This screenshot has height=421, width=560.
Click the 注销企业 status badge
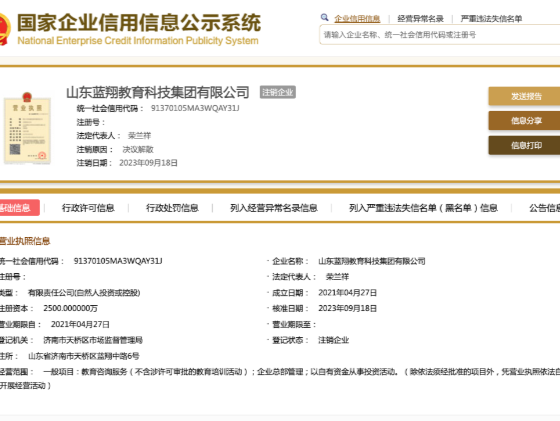tap(278, 92)
